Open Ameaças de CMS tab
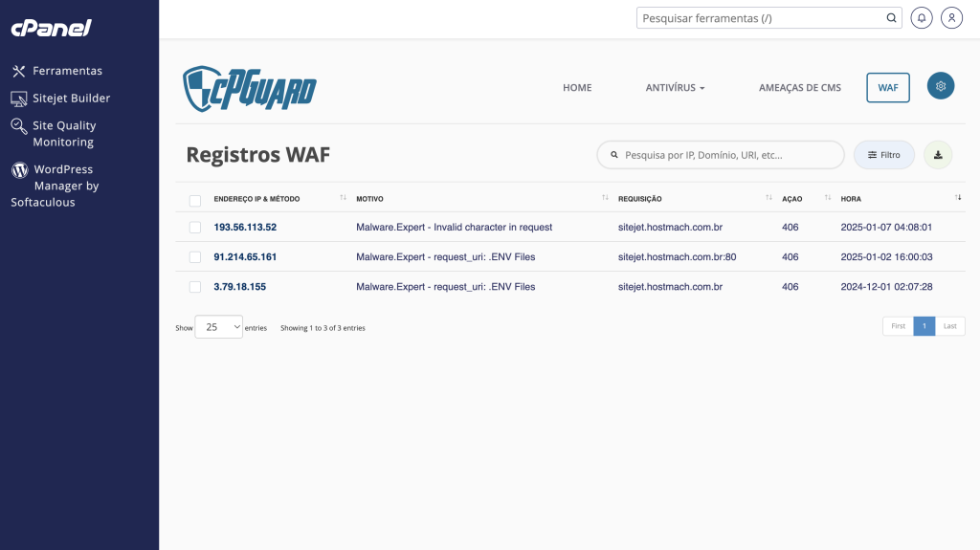This screenshot has width=980, height=550. [800, 87]
